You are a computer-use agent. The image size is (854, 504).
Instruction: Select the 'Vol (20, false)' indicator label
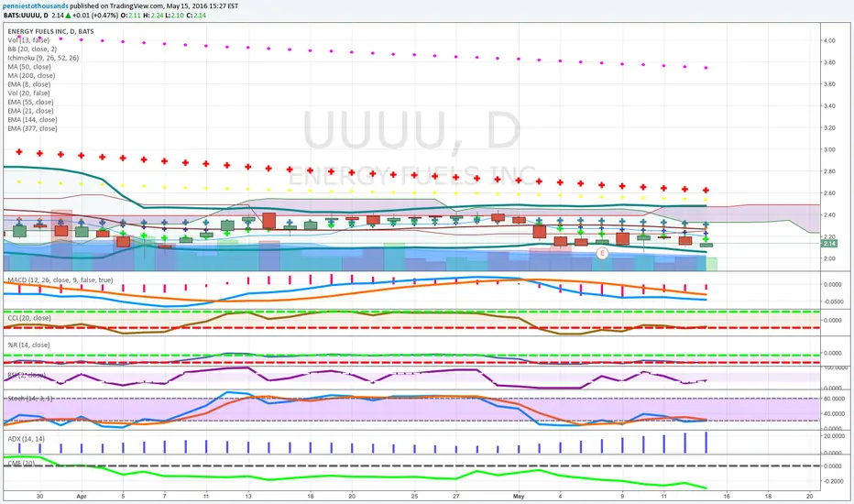click(28, 93)
